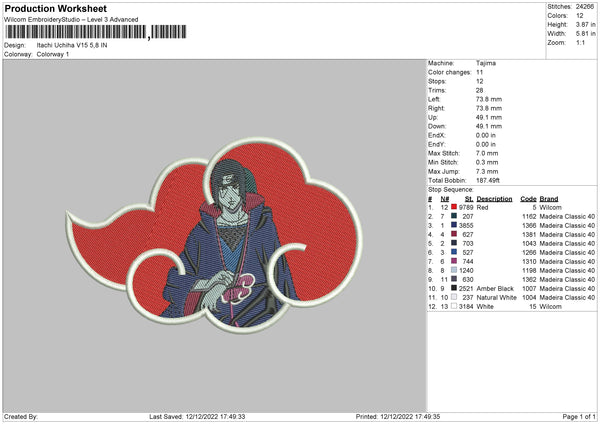The height and width of the screenshot is (424, 600).
Task: Click the Min Stitch value 0.3 mm
Action: coord(487,162)
